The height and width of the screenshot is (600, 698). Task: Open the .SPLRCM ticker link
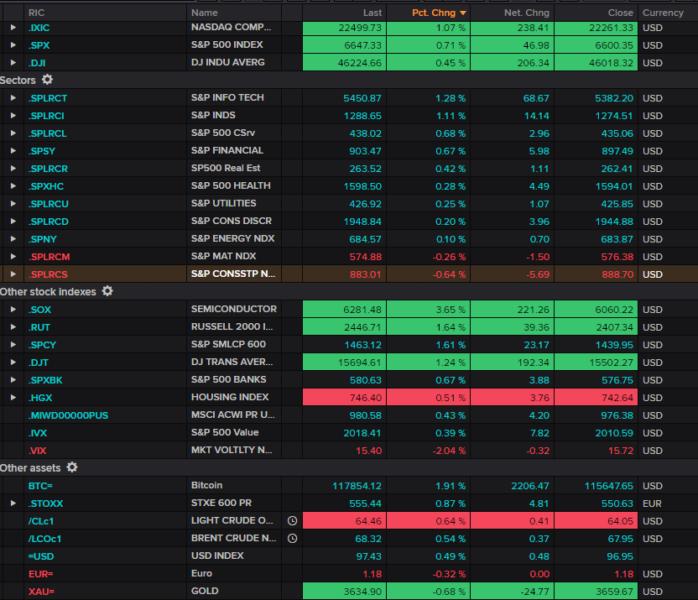point(49,257)
